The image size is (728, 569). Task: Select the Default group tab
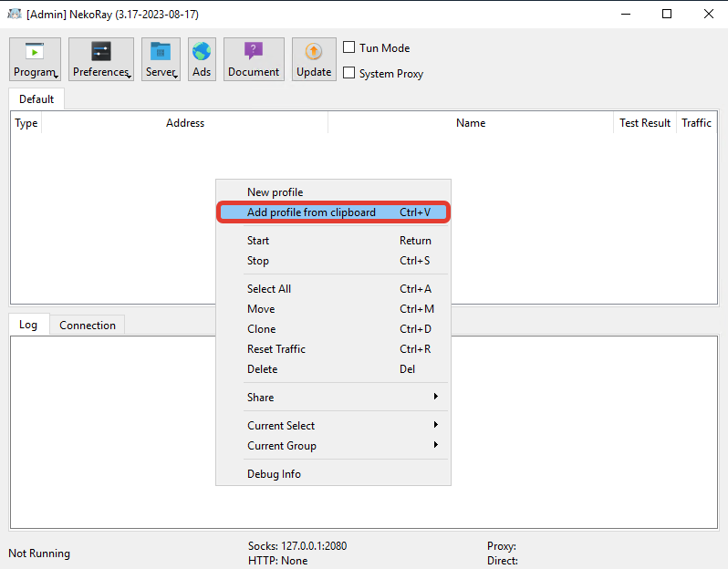point(36,99)
